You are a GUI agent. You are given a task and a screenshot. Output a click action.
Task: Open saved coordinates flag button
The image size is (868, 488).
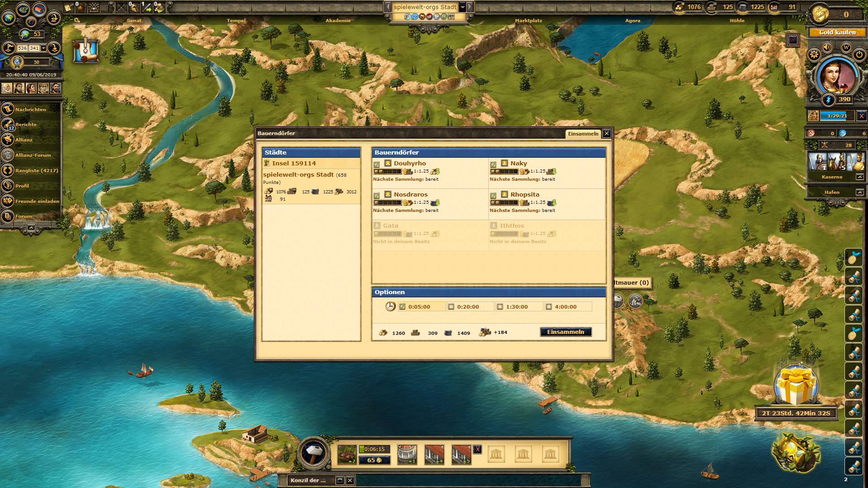[8, 48]
